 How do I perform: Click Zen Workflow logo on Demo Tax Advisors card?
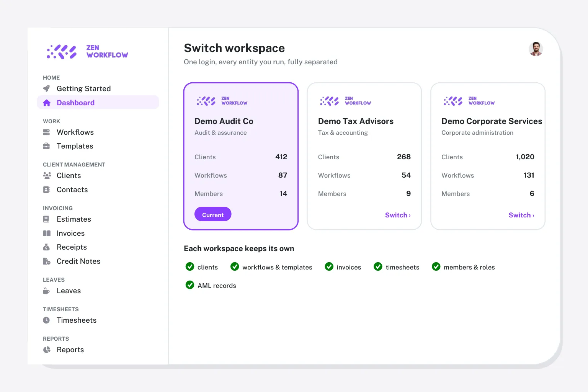[x=345, y=101]
